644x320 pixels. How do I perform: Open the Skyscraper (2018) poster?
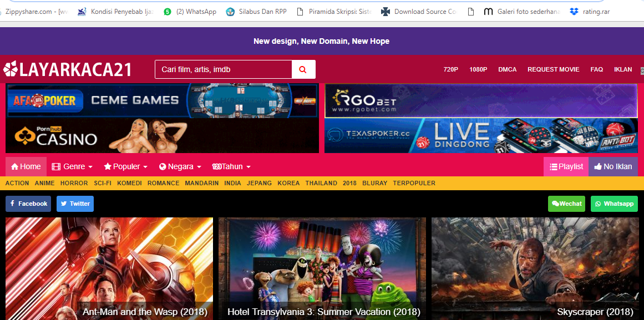[x=535, y=268]
